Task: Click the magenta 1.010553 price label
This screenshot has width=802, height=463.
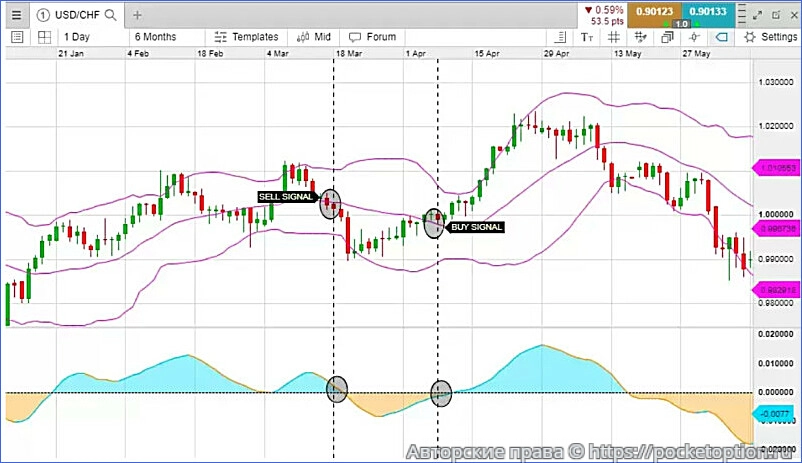Action: [x=774, y=169]
